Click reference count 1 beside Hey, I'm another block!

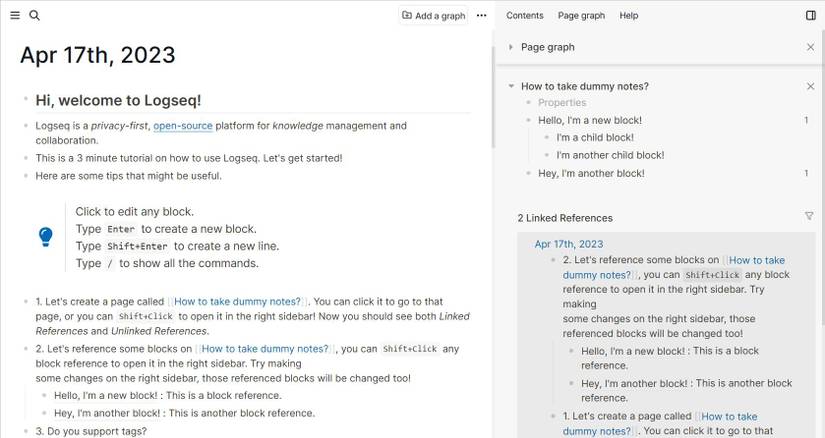click(x=806, y=173)
